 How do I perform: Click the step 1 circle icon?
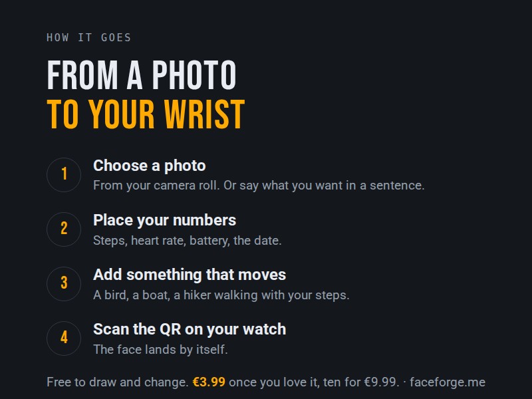point(64,175)
